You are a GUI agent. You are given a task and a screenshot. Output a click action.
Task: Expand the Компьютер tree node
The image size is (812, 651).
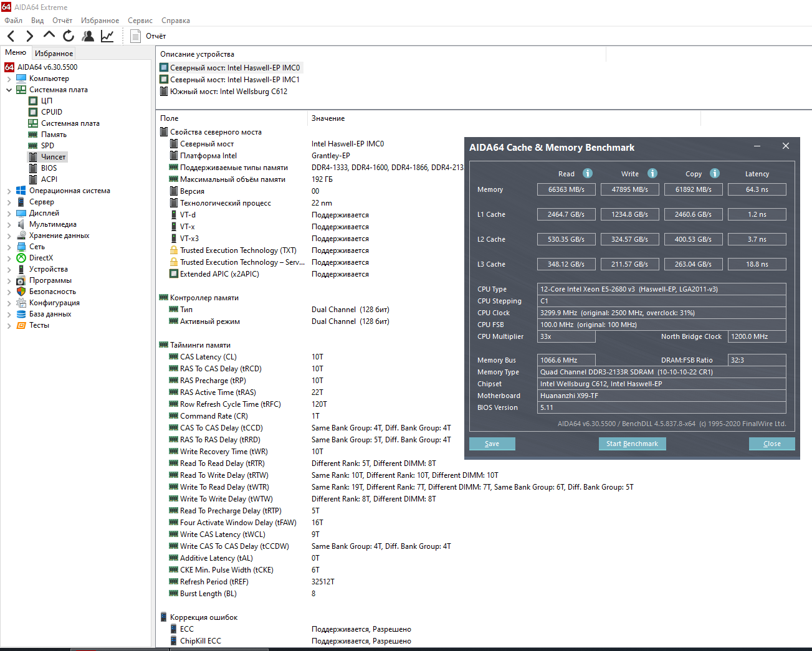coord(9,78)
